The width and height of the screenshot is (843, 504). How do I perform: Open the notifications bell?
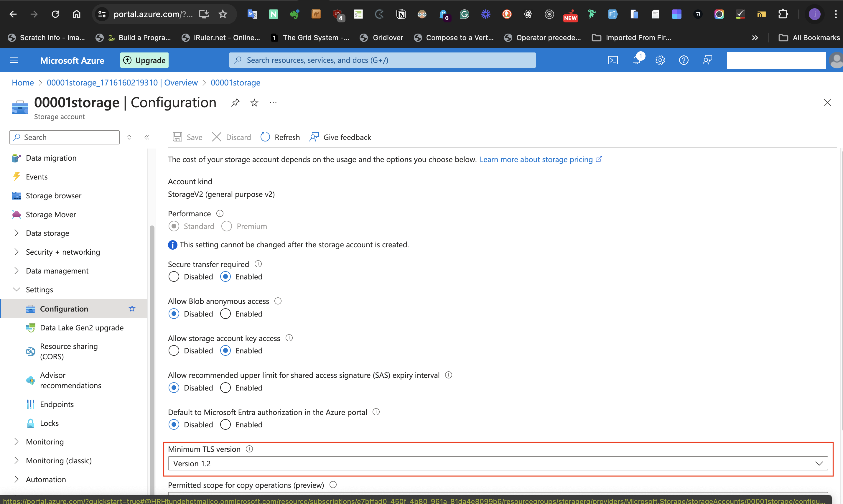coord(637,60)
